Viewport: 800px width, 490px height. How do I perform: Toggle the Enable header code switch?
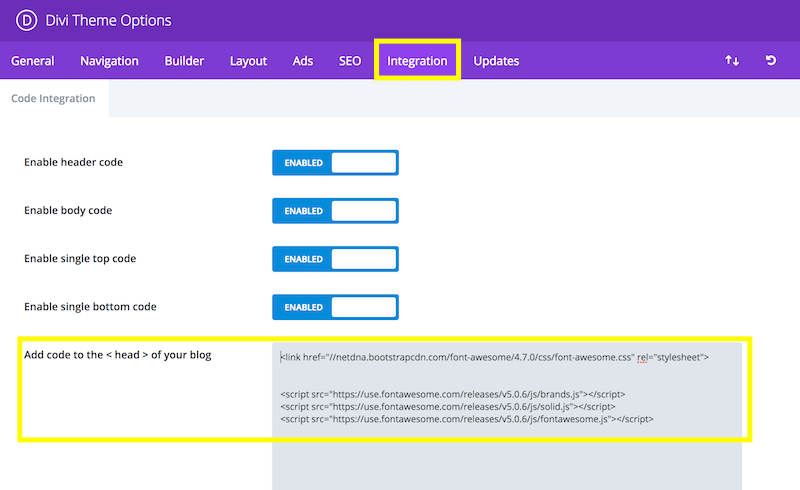tap(335, 163)
